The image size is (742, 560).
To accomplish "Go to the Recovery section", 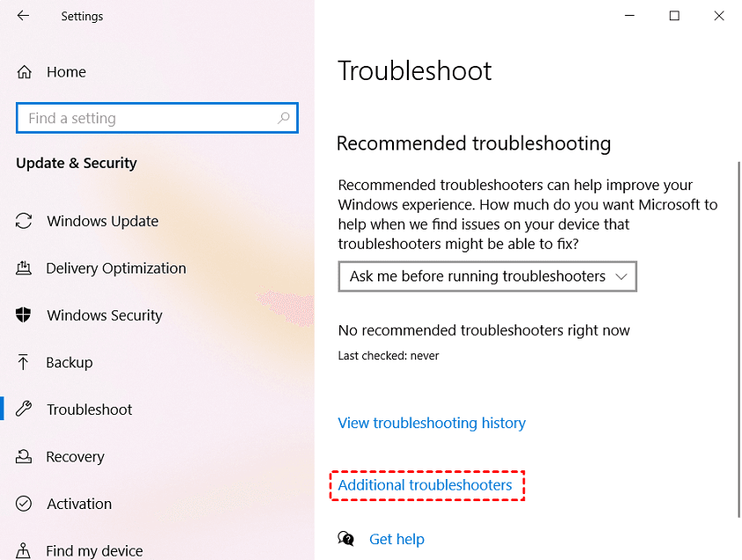I will click(x=76, y=457).
